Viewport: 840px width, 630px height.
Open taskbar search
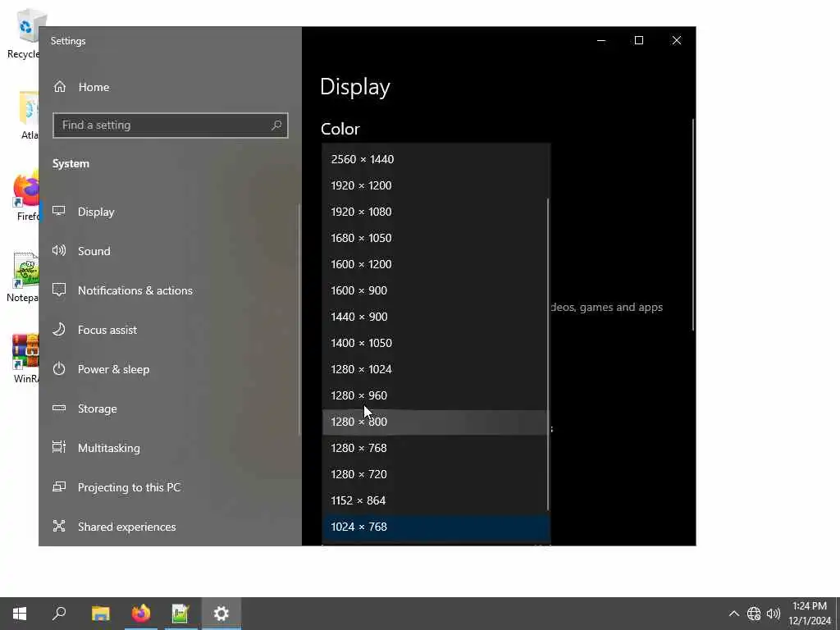(x=59, y=614)
